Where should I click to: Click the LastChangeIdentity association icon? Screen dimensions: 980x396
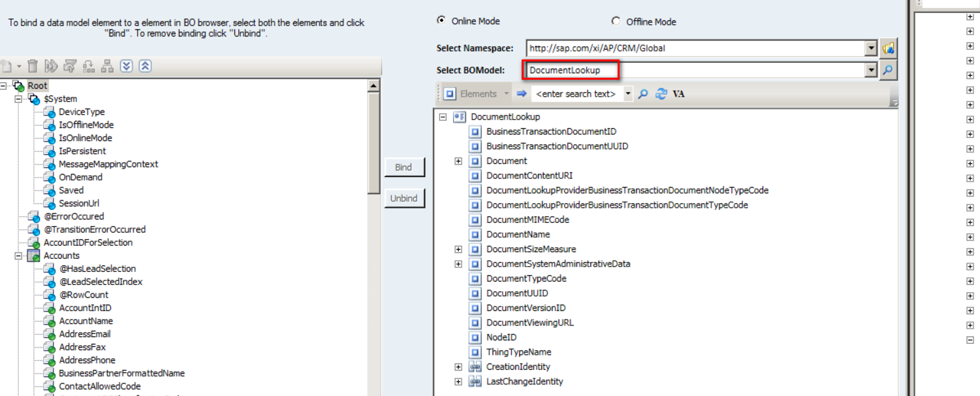pos(475,382)
